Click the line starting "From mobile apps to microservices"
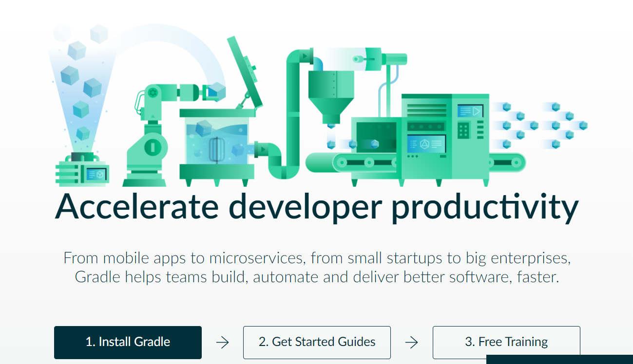This screenshot has height=364, width=633. pyautogui.click(x=317, y=257)
